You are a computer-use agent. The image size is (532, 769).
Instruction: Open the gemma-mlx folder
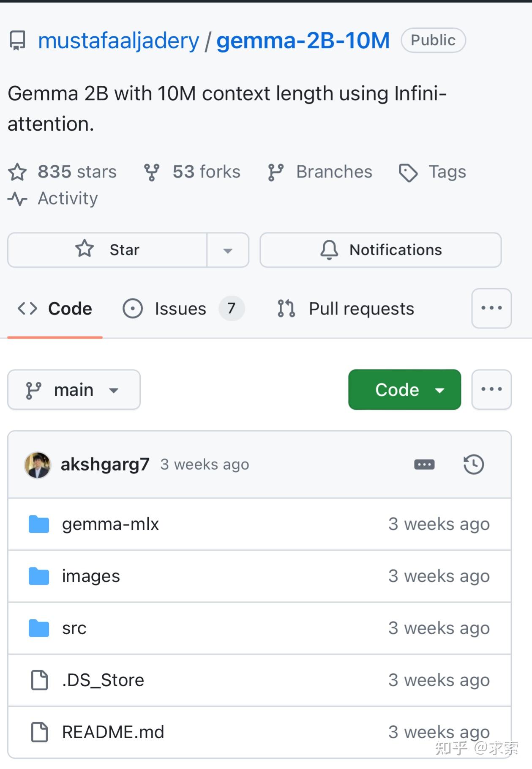[110, 524]
